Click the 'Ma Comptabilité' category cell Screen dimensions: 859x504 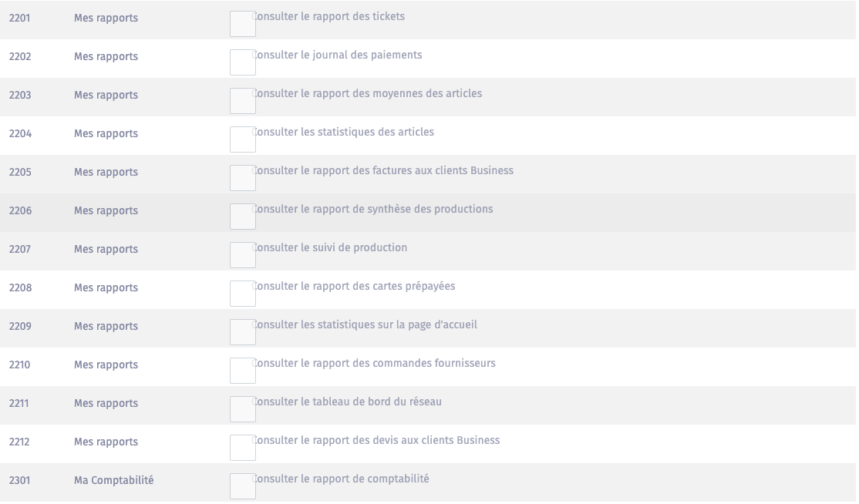click(x=113, y=480)
